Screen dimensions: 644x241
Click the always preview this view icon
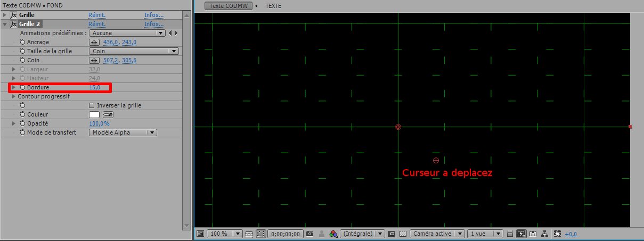[x=200, y=234]
